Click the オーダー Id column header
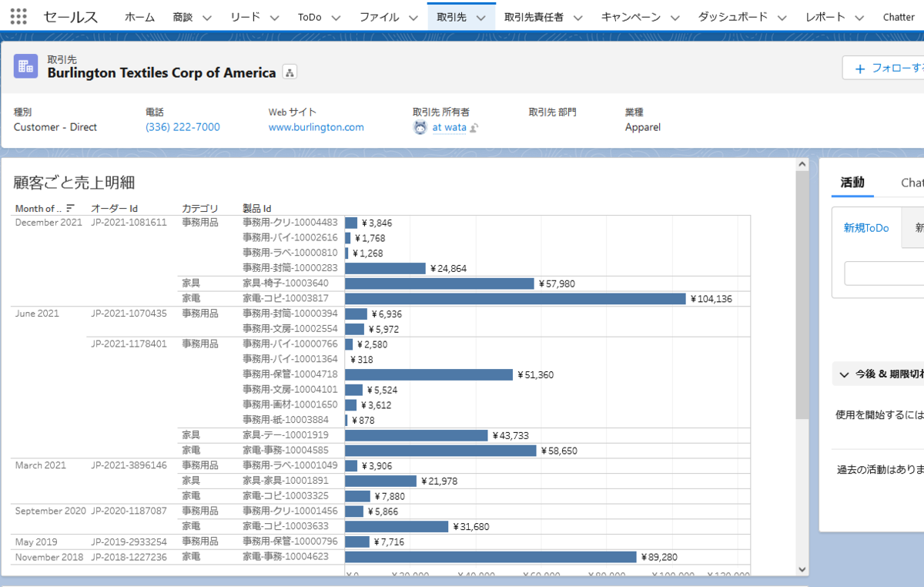Screen dimensions: 924x587 [x=114, y=208]
